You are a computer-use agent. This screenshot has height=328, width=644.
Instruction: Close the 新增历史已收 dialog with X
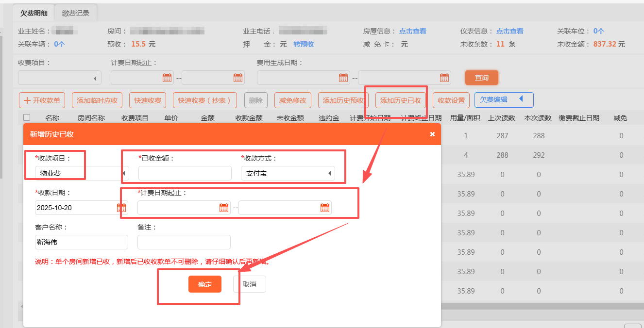click(432, 134)
